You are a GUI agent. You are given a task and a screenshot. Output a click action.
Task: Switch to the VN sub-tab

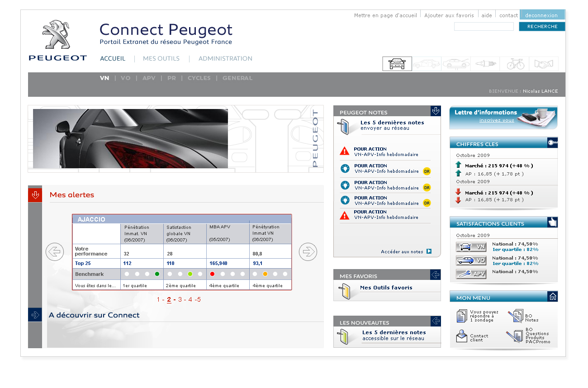104,78
